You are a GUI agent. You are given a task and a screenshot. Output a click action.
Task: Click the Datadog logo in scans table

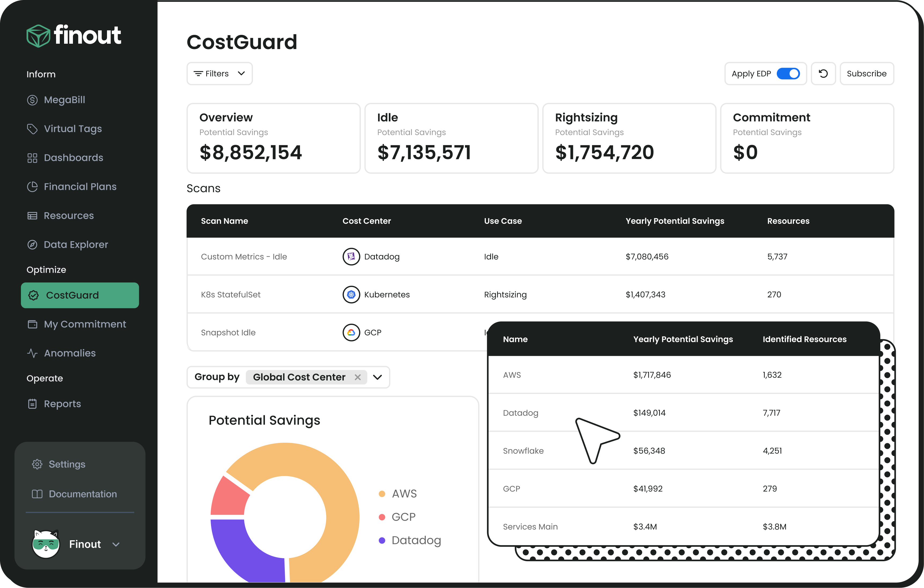pyautogui.click(x=351, y=257)
